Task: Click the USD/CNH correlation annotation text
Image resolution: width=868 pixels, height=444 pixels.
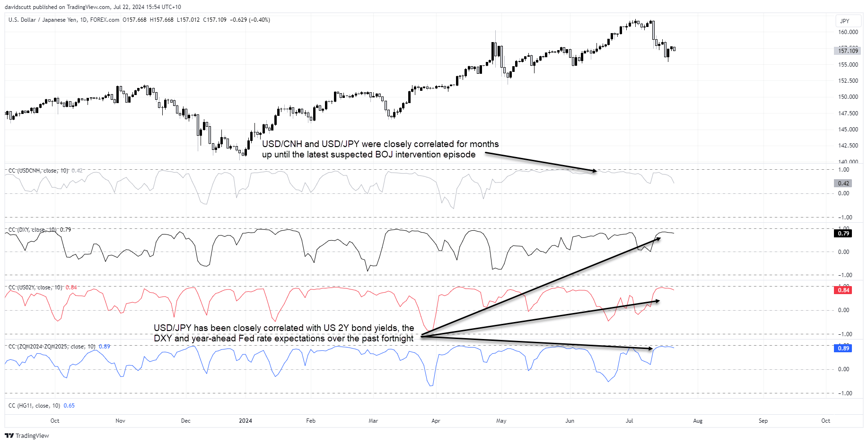Action: [380, 149]
